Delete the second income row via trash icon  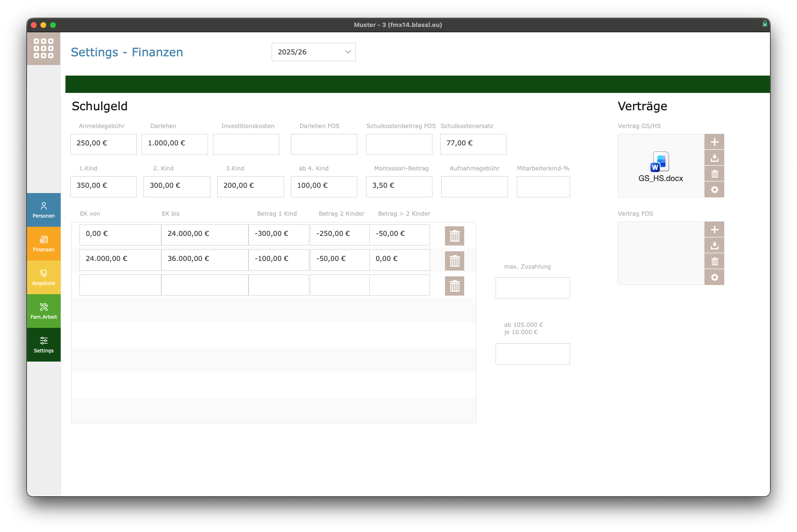point(454,261)
